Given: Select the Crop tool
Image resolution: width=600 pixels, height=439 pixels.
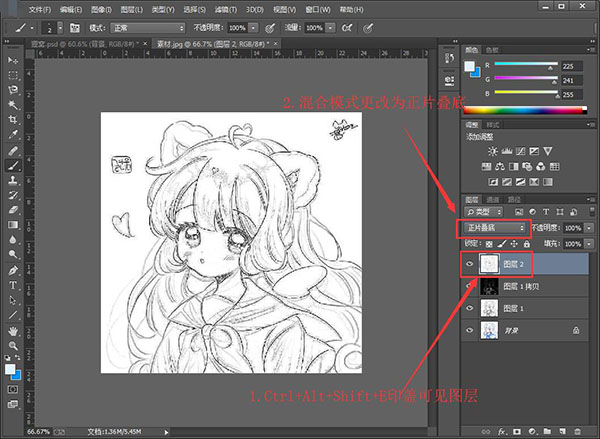Looking at the screenshot, I should click(x=13, y=120).
